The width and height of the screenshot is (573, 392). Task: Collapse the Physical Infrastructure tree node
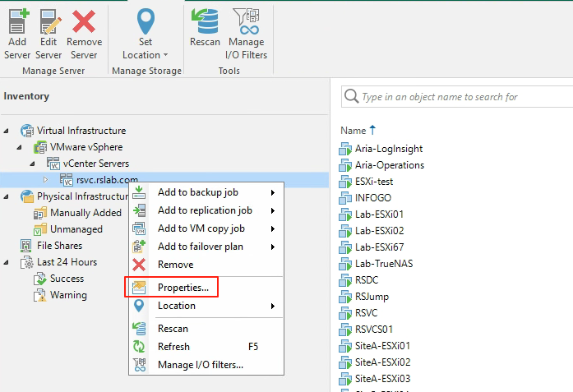pos(7,196)
